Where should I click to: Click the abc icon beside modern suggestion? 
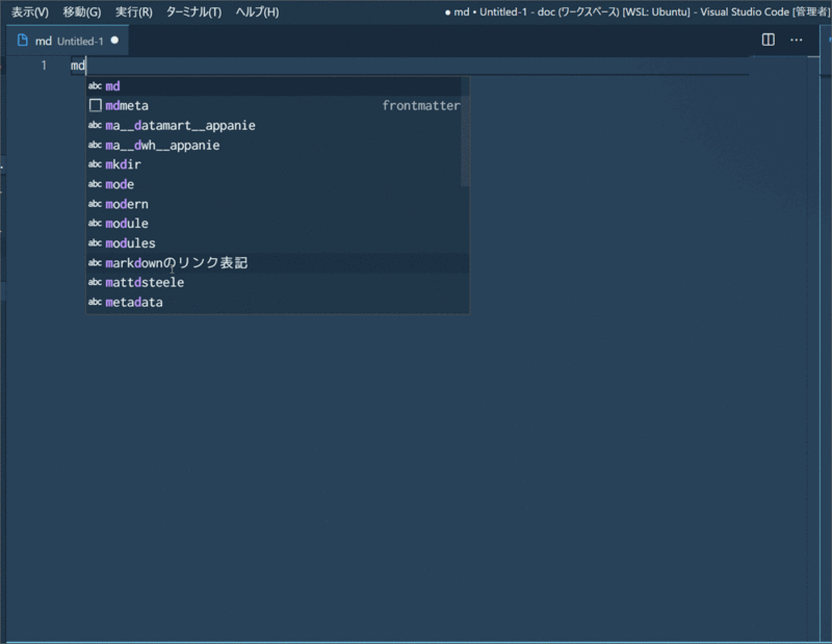pos(95,204)
